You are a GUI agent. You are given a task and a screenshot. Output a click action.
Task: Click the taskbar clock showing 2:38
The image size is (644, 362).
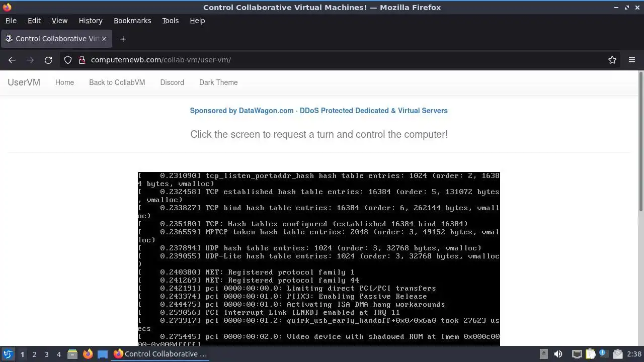coord(634,354)
